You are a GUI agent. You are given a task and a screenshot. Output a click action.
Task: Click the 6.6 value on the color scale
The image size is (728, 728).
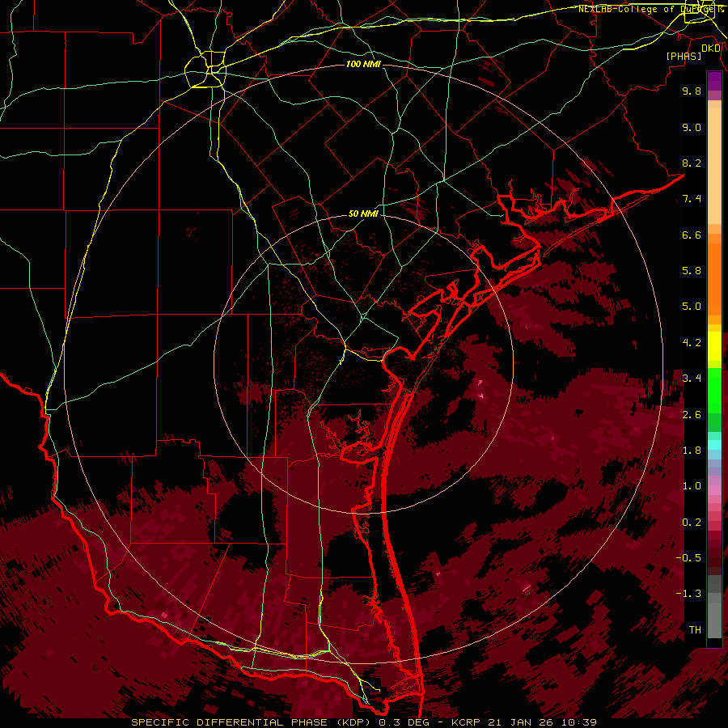(x=692, y=235)
